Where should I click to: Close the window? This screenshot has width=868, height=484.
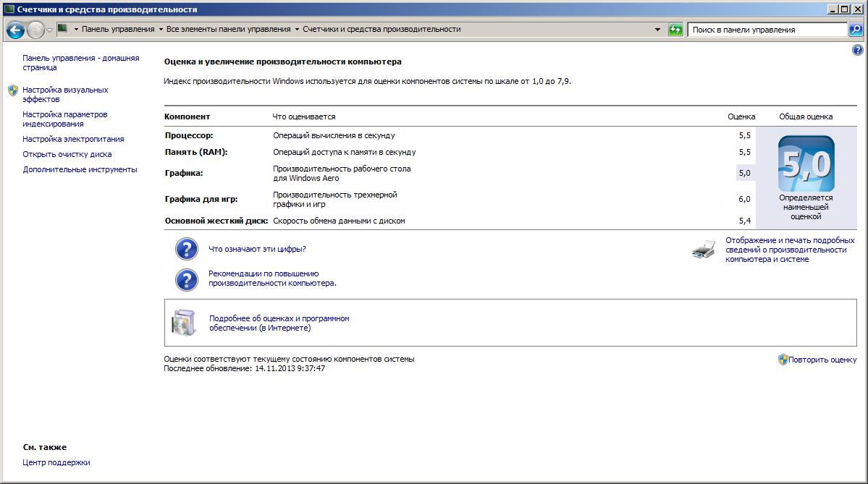[x=857, y=9]
